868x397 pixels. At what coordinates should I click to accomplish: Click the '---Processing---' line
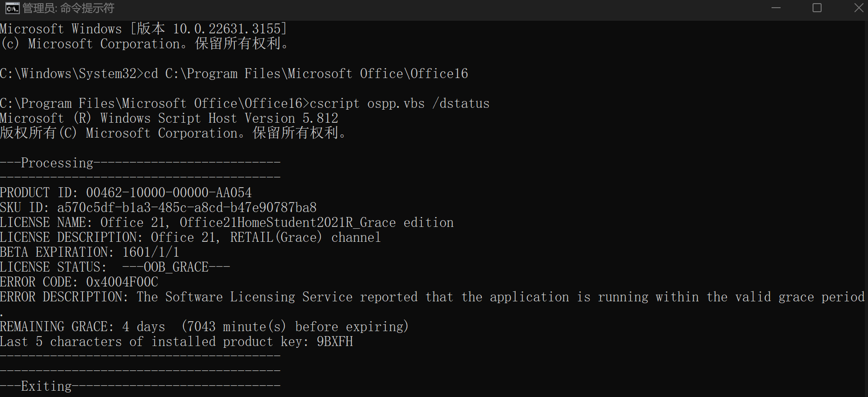[140, 163]
